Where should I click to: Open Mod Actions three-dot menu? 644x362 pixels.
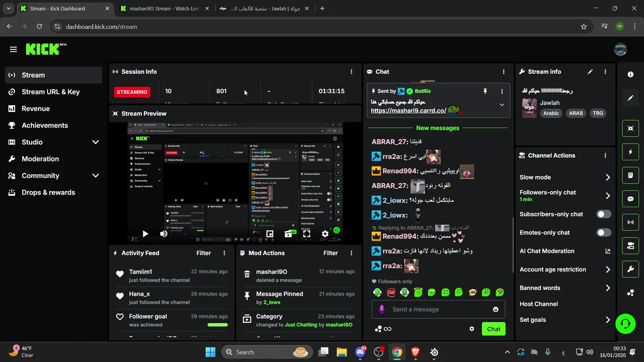click(x=351, y=253)
